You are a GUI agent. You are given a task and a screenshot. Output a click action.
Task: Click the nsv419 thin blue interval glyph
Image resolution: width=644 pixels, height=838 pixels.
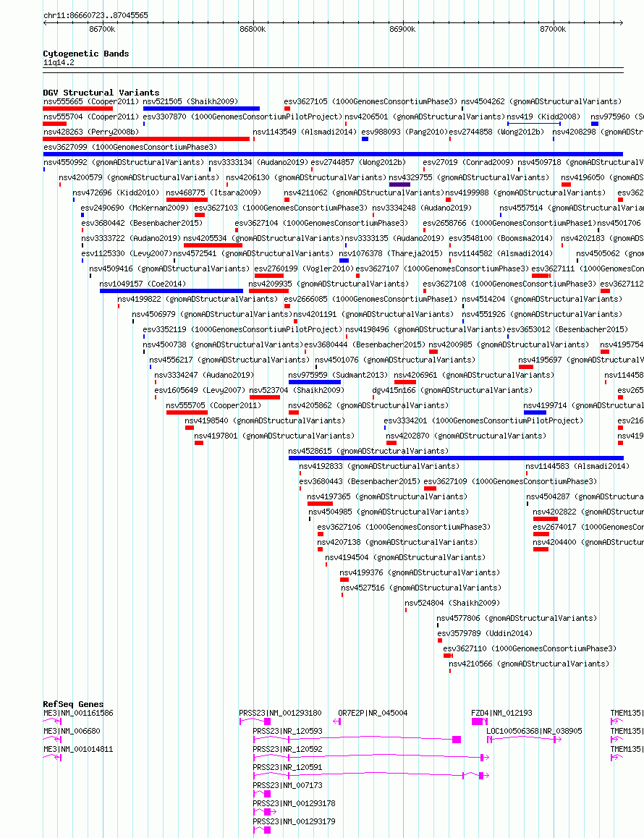point(534,124)
